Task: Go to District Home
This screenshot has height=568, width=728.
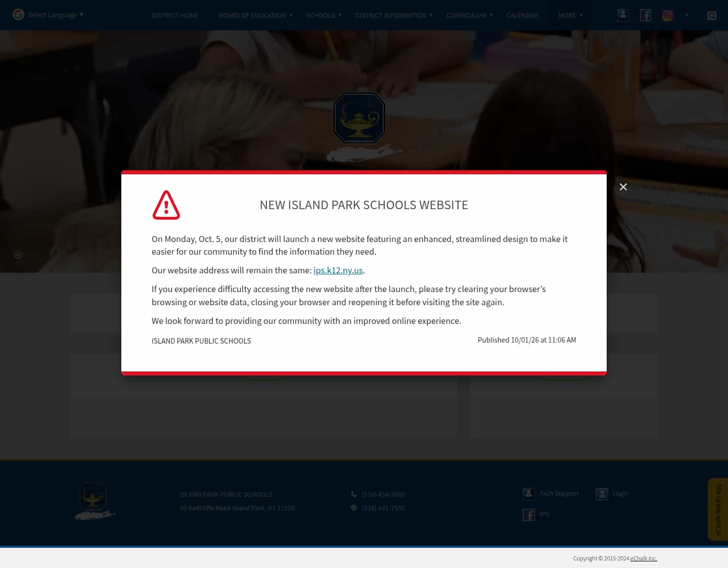Action: pos(175,15)
